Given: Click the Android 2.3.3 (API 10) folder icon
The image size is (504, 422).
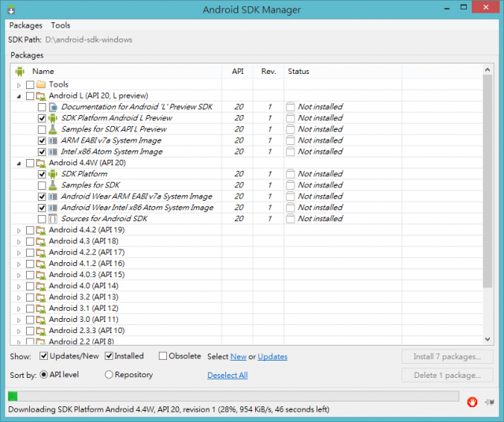Looking at the screenshot, I should (x=41, y=331).
